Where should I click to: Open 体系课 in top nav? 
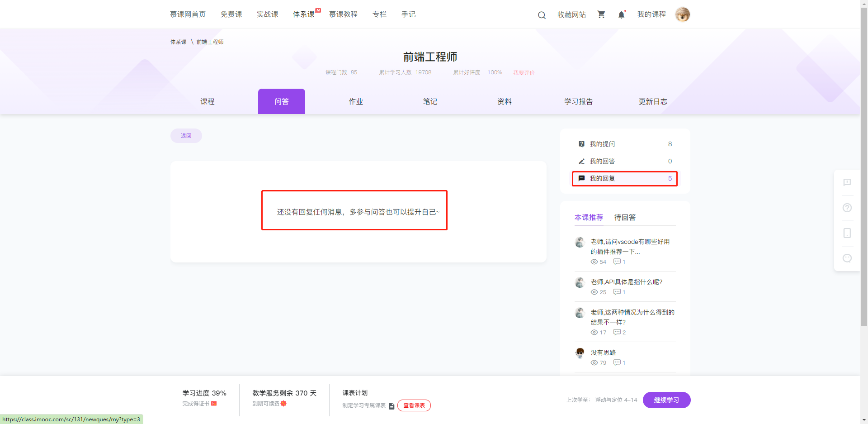click(x=304, y=14)
